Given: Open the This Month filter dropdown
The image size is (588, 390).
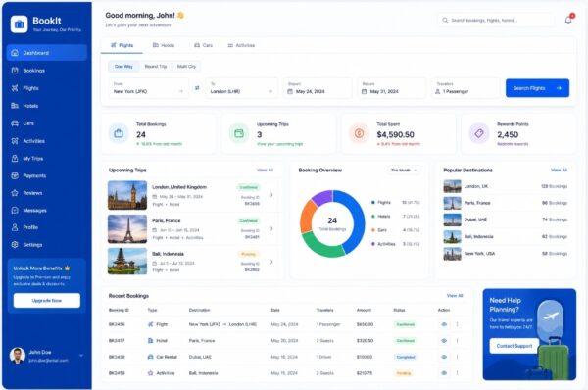Looking at the screenshot, I should (404, 171).
